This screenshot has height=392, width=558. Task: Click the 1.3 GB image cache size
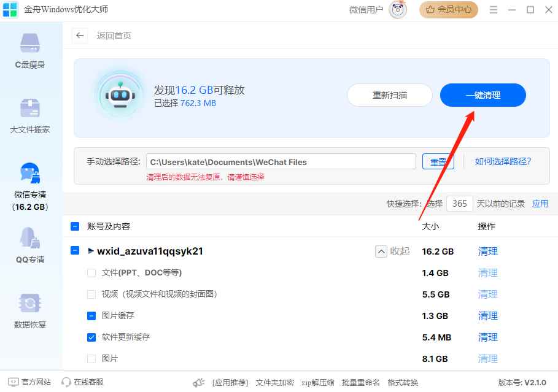coord(435,316)
